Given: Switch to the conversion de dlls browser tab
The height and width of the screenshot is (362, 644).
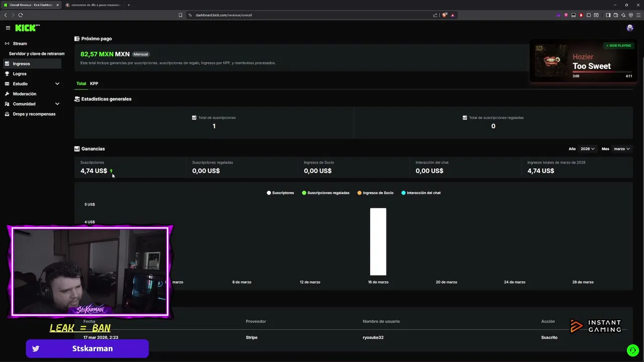Looking at the screenshot, I should (93, 5).
